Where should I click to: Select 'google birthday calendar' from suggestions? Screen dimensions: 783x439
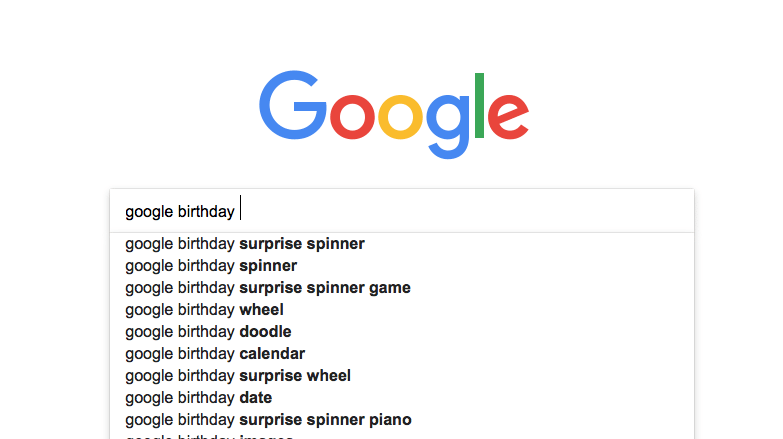click(x=402, y=354)
